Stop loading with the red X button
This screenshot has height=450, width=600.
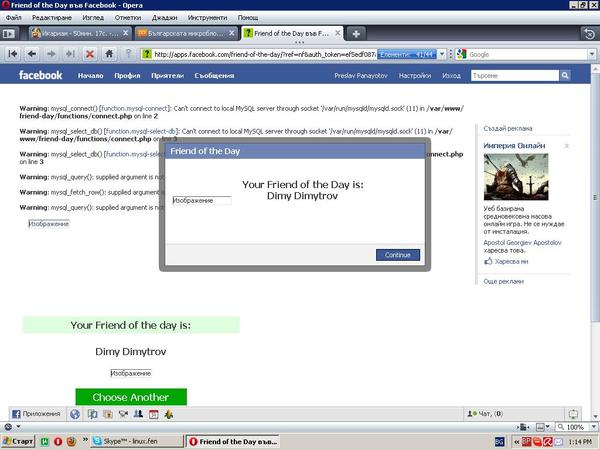click(x=90, y=54)
